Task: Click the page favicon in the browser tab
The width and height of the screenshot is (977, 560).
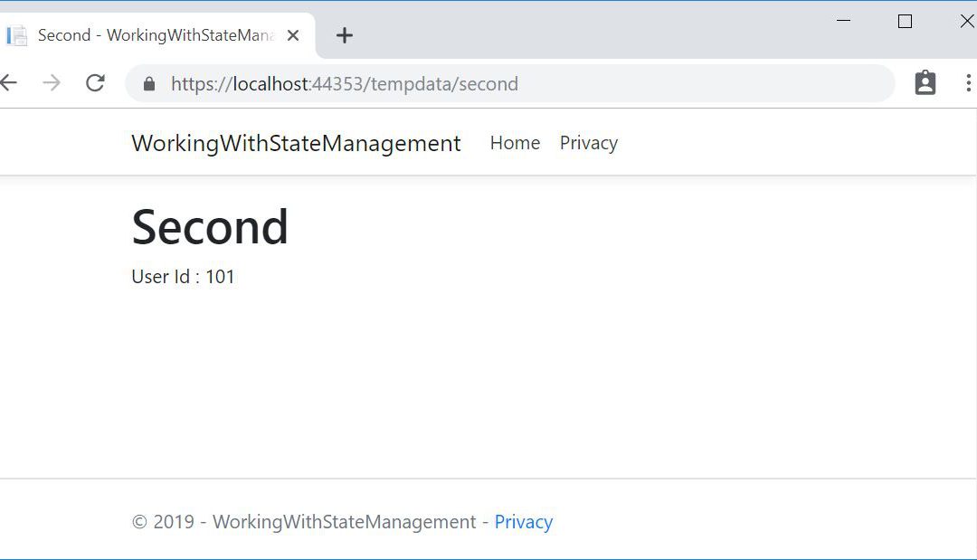Action: pos(16,35)
